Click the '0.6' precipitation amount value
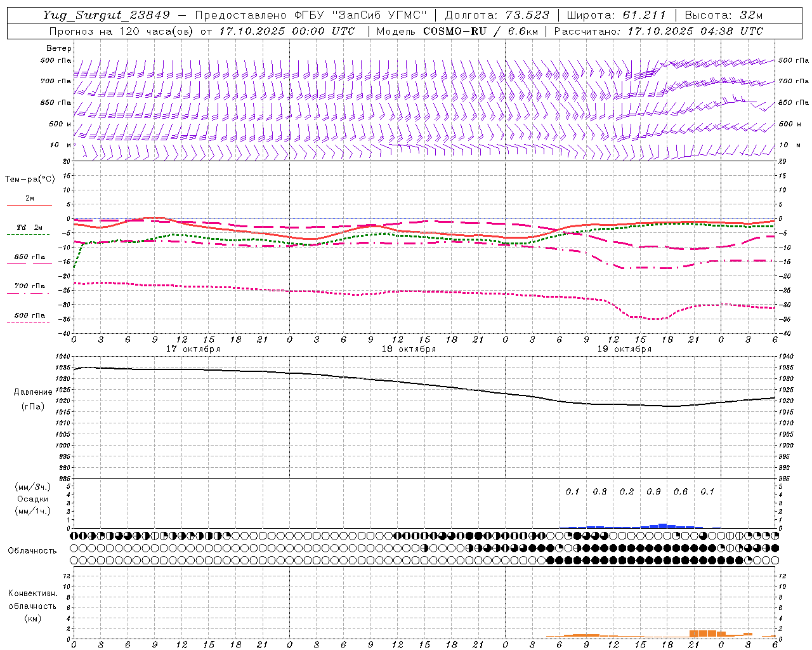This screenshot has width=812, height=650. 681,492
